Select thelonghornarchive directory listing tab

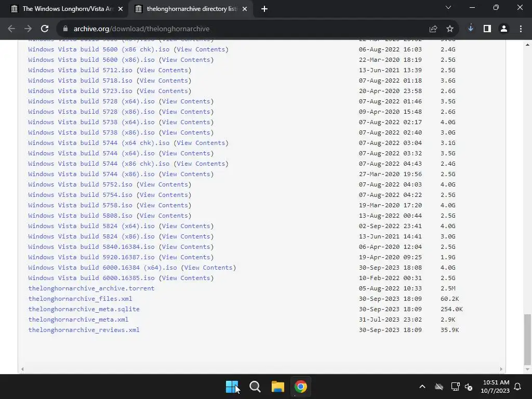pos(190,9)
